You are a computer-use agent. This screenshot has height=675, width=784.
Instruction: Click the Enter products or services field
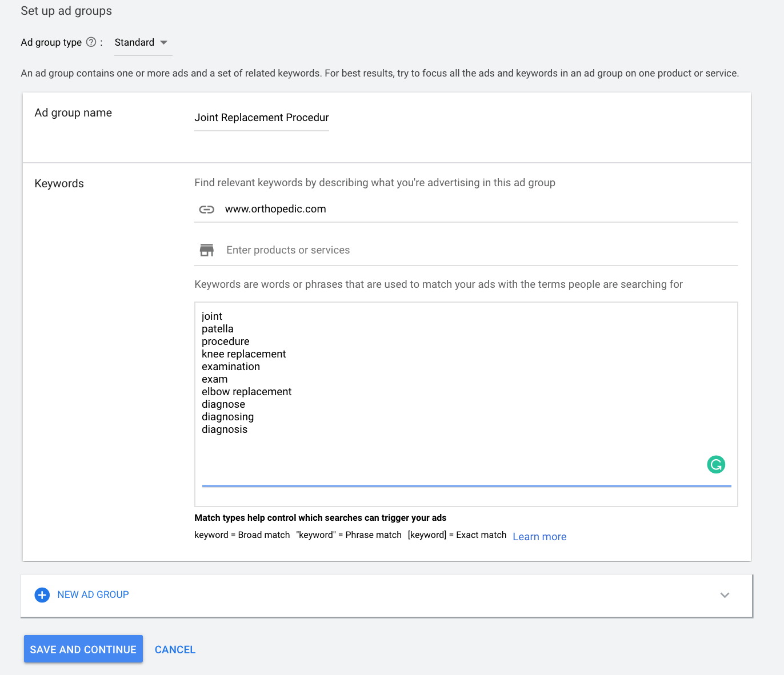pos(288,250)
